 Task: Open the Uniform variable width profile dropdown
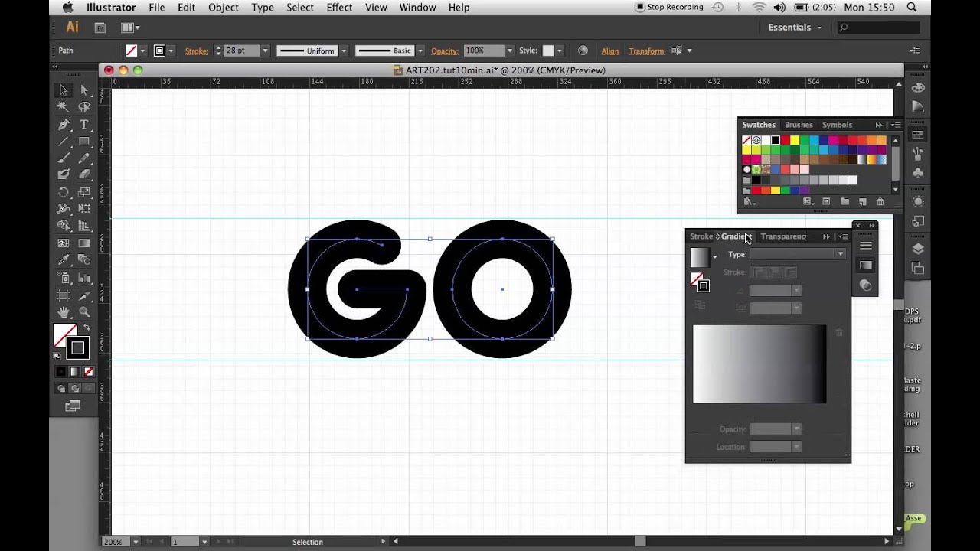point(344,51)
